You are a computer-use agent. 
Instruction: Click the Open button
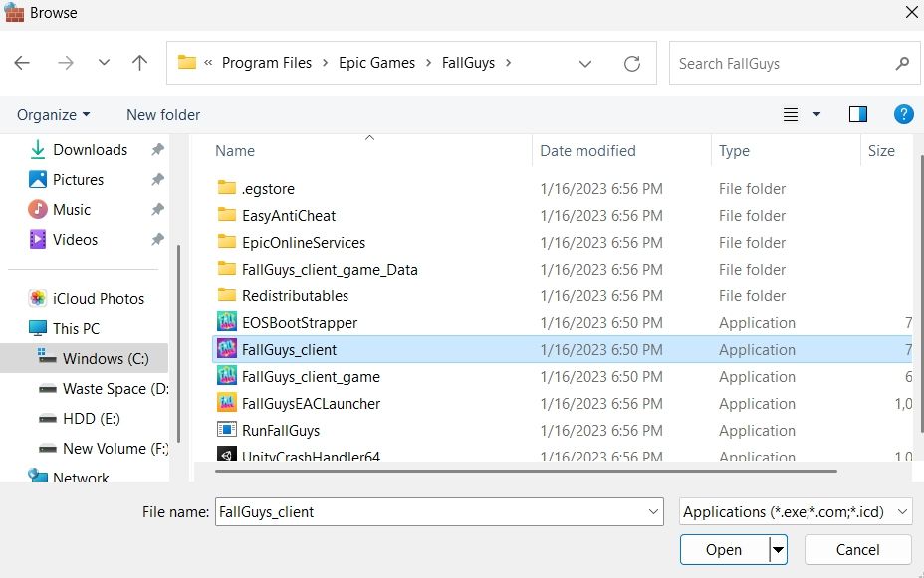click(x=724, y=550)
